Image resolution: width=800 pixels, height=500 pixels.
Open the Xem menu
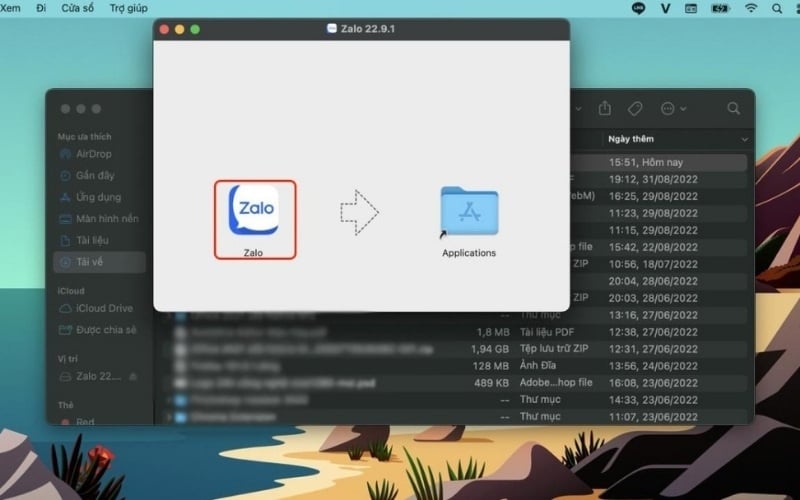click(10, 8)
